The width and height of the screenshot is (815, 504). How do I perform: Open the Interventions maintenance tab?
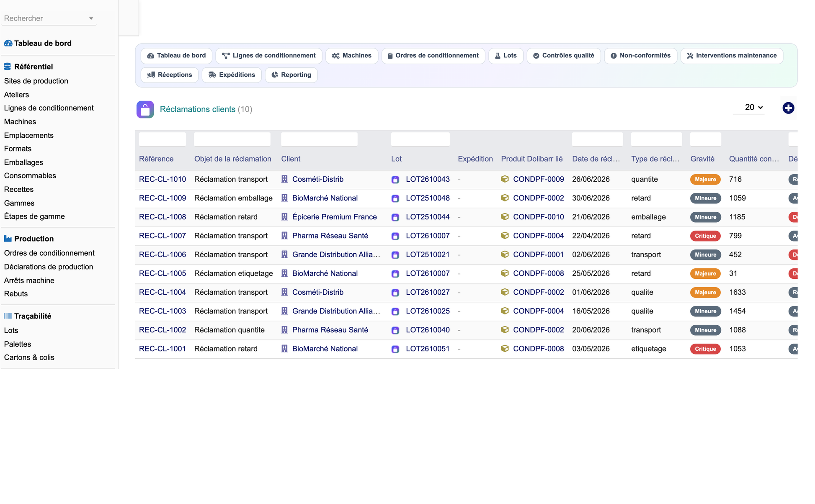pos(732,56)
